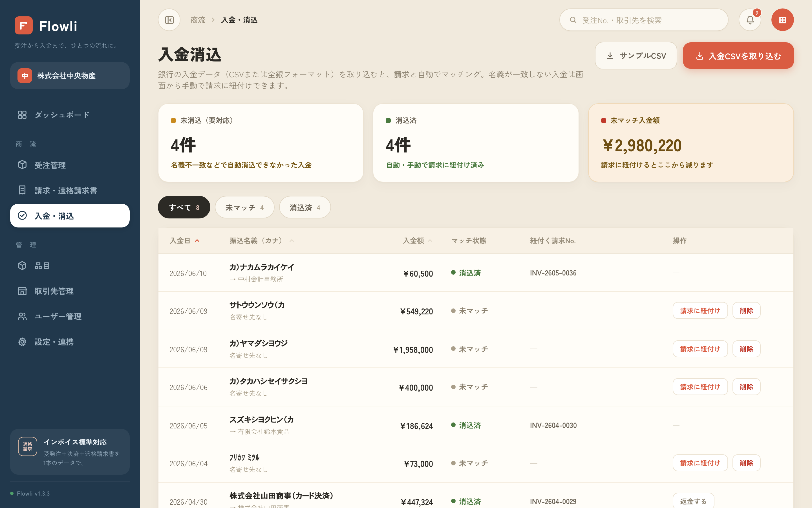Delete the ¥73,000 payment dated 2026/06/04
This screenshot has height=508, width=812.
(746, 463)
